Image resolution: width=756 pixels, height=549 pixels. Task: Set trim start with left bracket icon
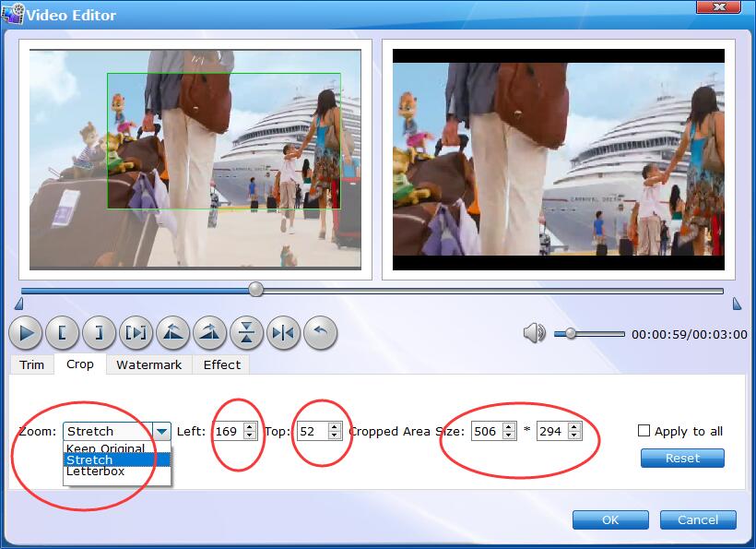62,333
